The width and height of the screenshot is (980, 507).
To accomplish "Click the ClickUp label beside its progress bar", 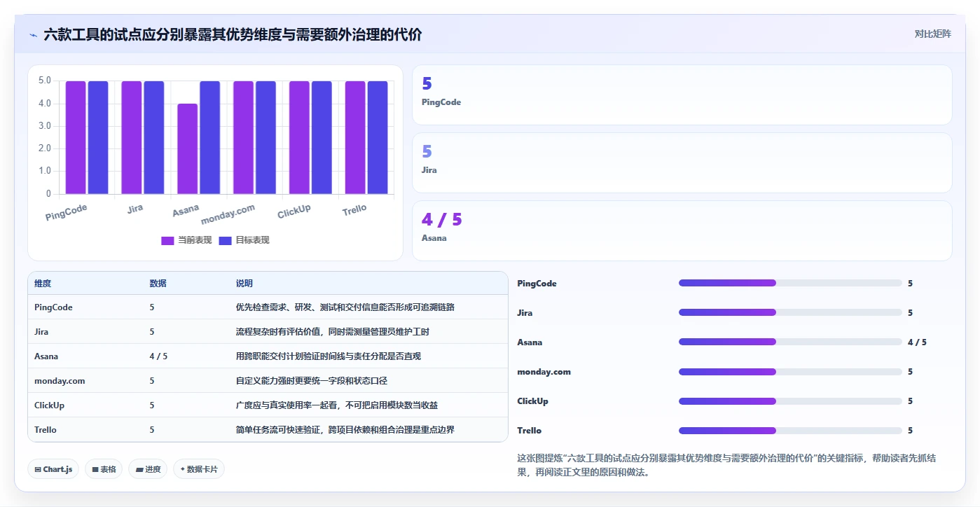I will (x=532, y=401).
